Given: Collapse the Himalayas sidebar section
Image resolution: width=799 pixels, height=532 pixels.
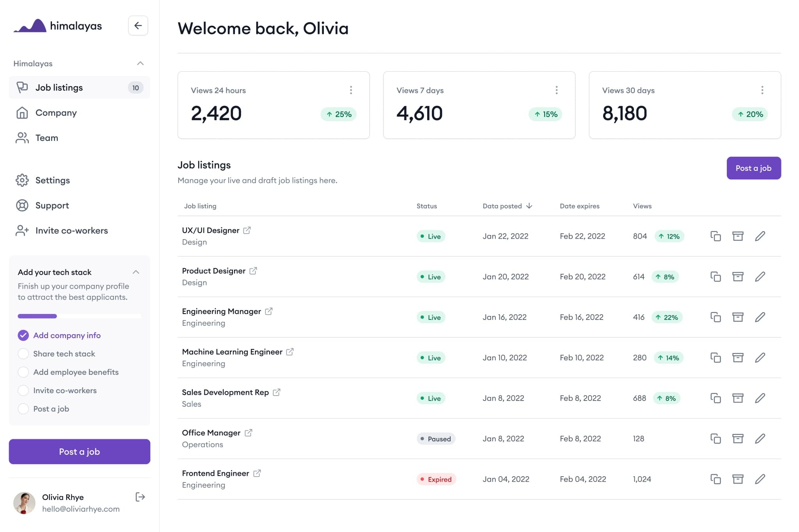Looking at the screenshot, I should click(140, 64).
